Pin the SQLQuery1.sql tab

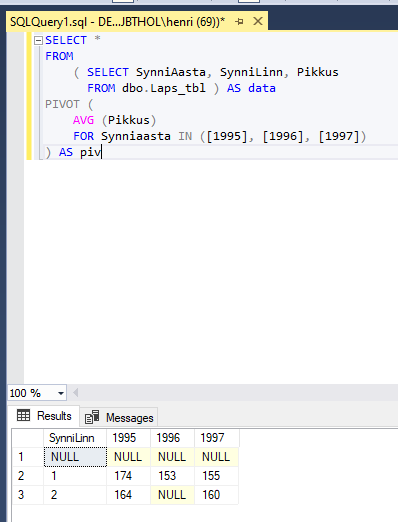pyautogui.click(x=239, y=22)
